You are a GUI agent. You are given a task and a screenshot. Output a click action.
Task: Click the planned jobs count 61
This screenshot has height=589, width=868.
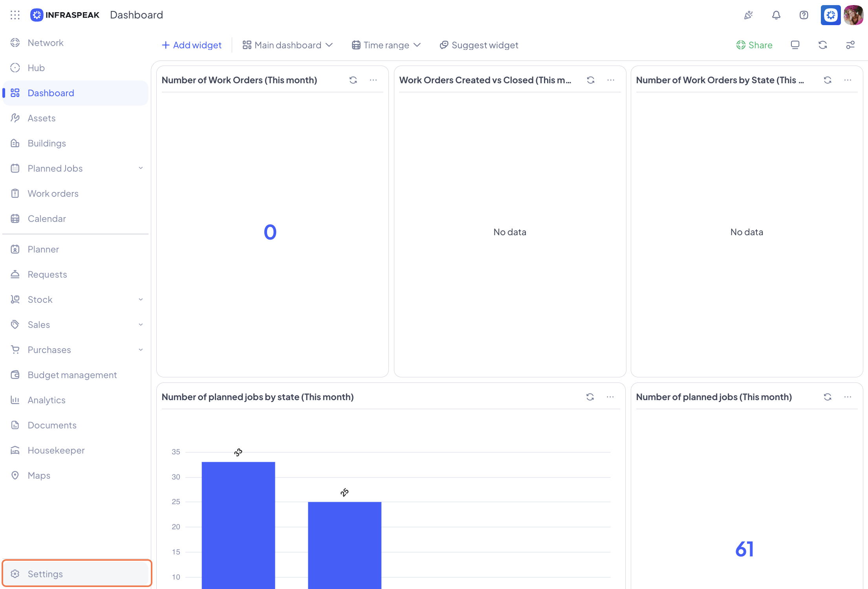tap(745, 549)
